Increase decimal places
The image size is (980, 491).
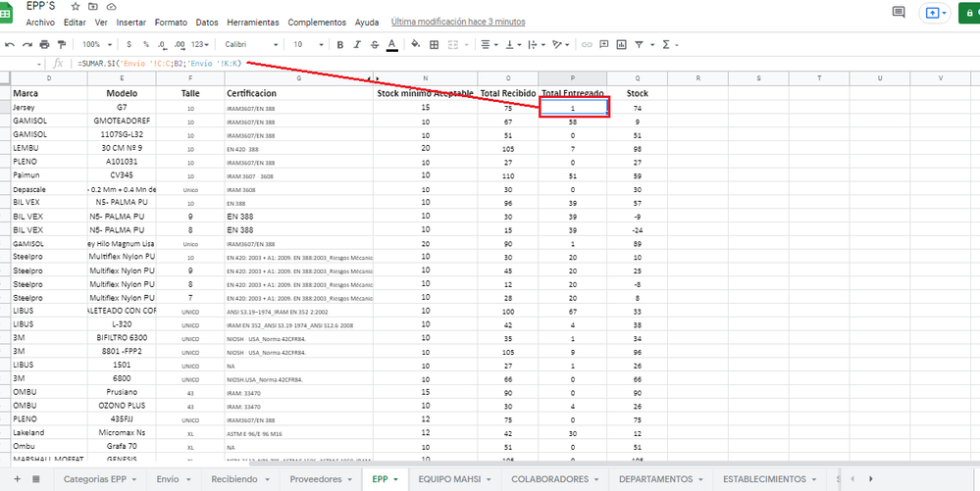point(180,44)
